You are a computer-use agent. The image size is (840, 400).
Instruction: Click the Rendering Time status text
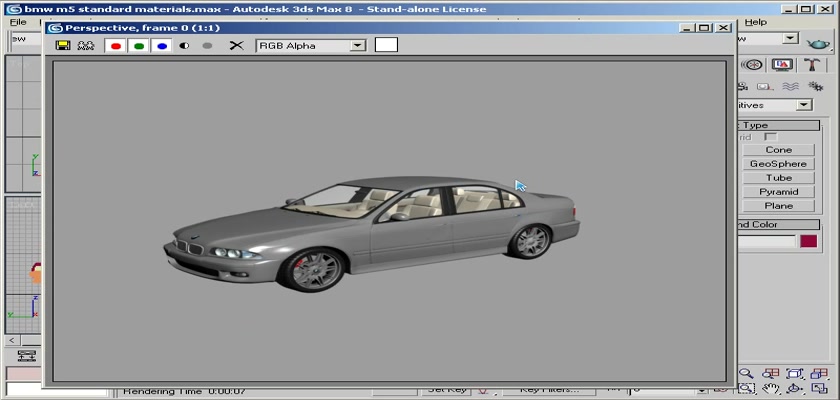(x=184, y=392)
